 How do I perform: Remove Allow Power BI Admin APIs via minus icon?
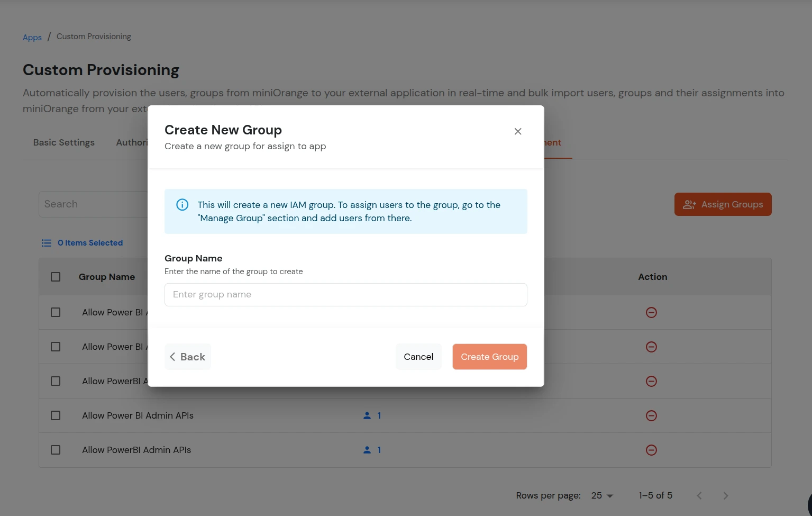click(x=651, y=415)
